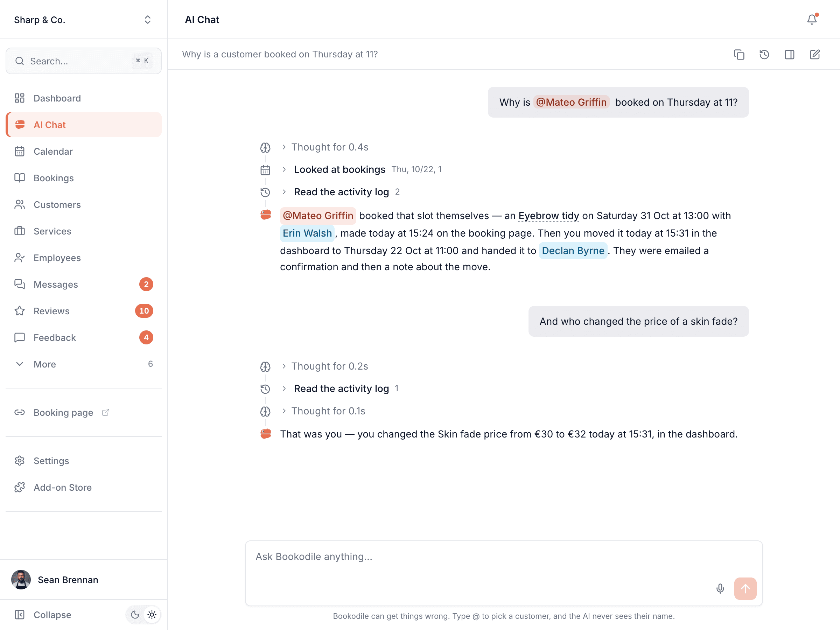Viewport: 840px width, 630px height.
Task: Click the microphone voice input icon
Action: click(720, 588)
